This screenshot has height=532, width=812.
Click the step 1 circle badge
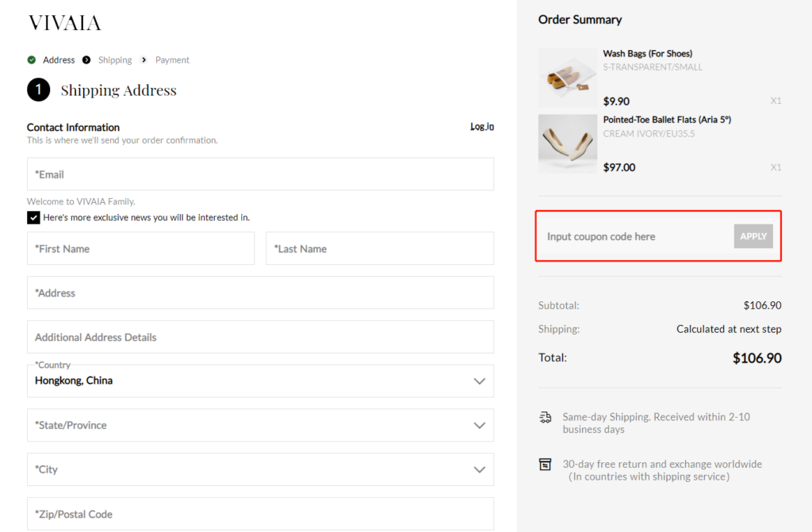tap(38, 90)
